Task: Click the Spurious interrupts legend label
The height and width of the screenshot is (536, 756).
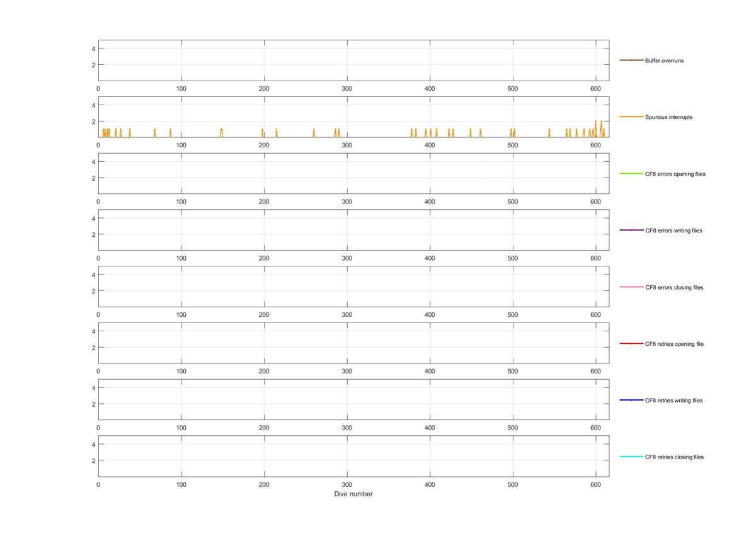Action: (668, 117)
